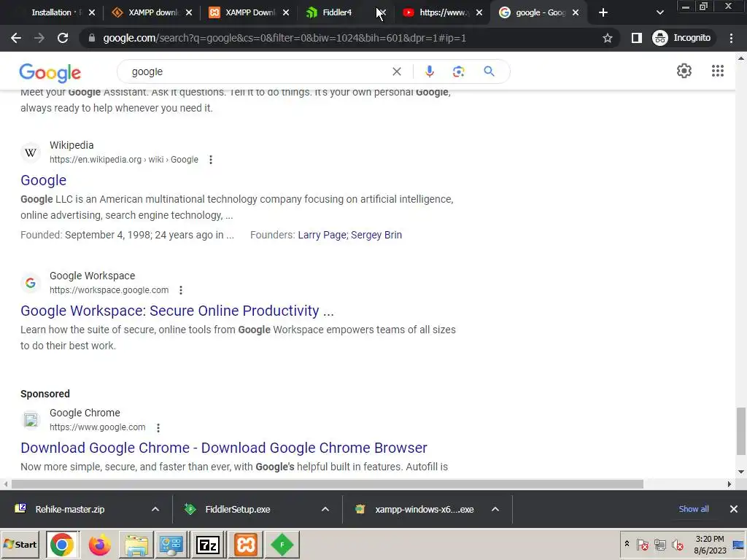Open a new tab with plus button

pos(603,12)
